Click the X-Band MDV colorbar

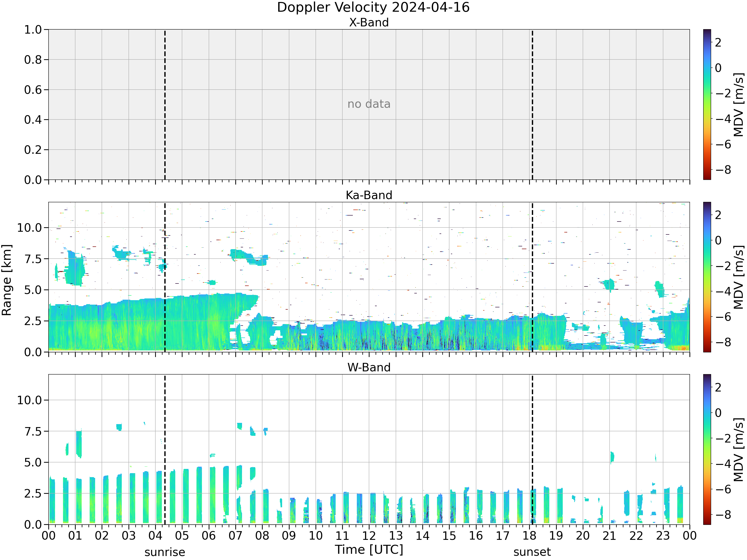click(707, 104)
